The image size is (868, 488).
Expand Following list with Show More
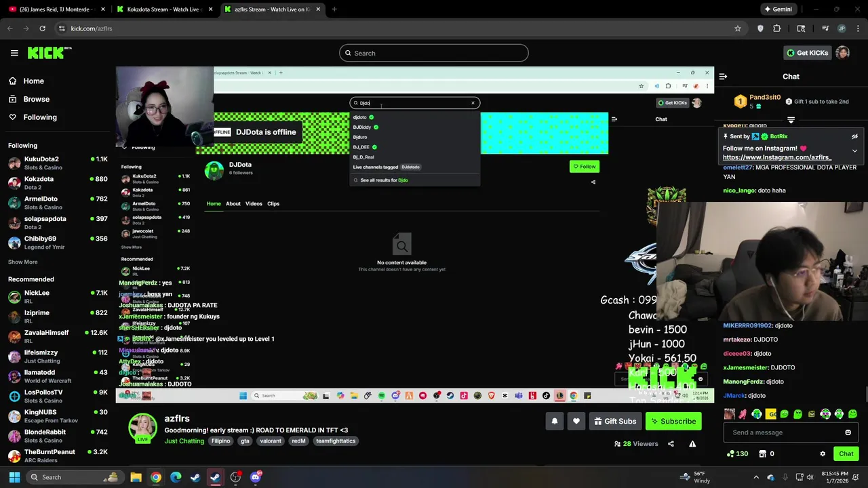coord(23,262)
